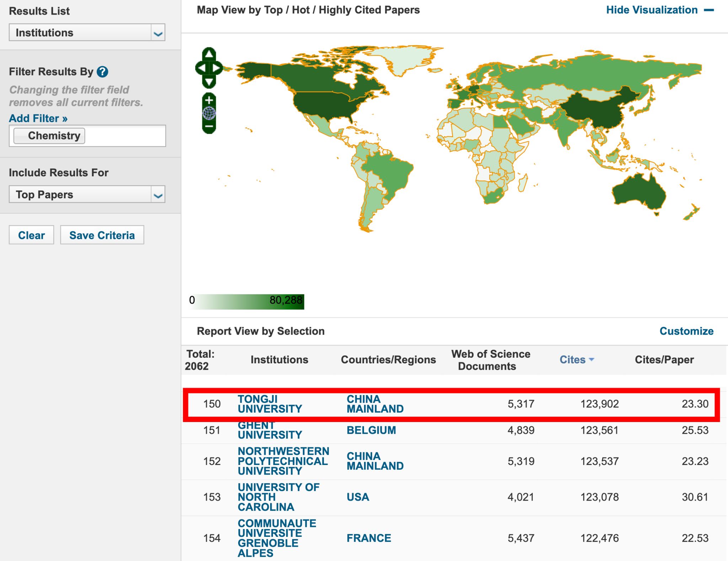The height and width of the screenshot is (561, 728).
Task: Pan the map down with arrow
Action: pos(209,82)
